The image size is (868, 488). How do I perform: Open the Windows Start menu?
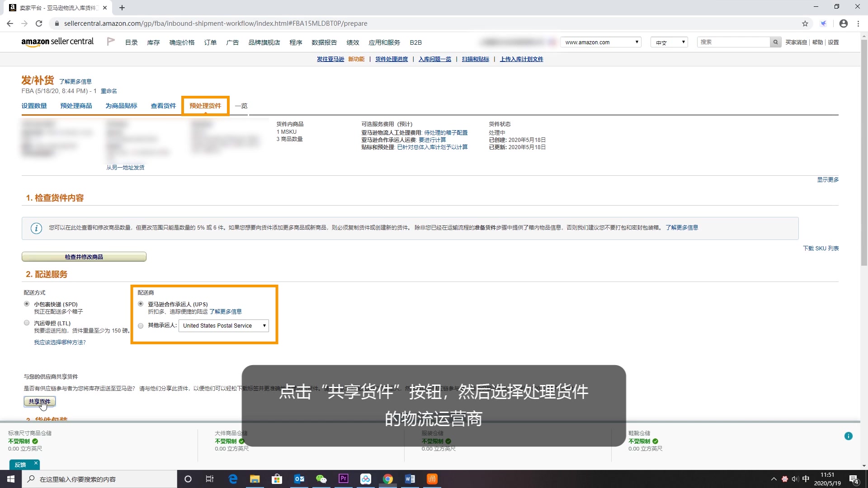click(11, 479)
